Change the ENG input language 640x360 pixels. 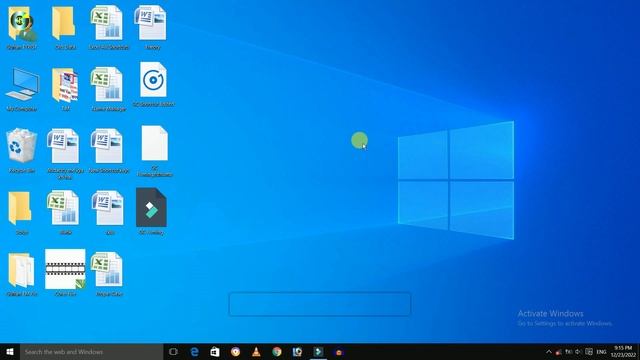[601, 352]
